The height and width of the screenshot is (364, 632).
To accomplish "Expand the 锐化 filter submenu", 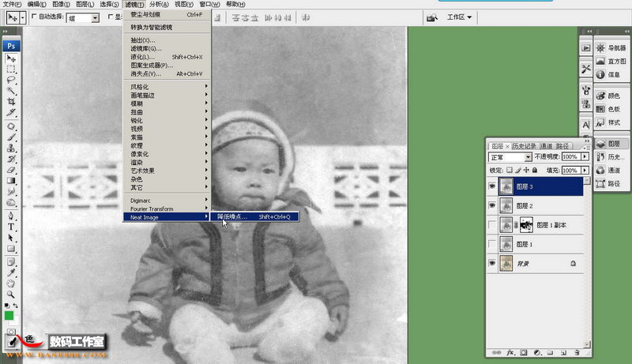I will click(167, 120).
